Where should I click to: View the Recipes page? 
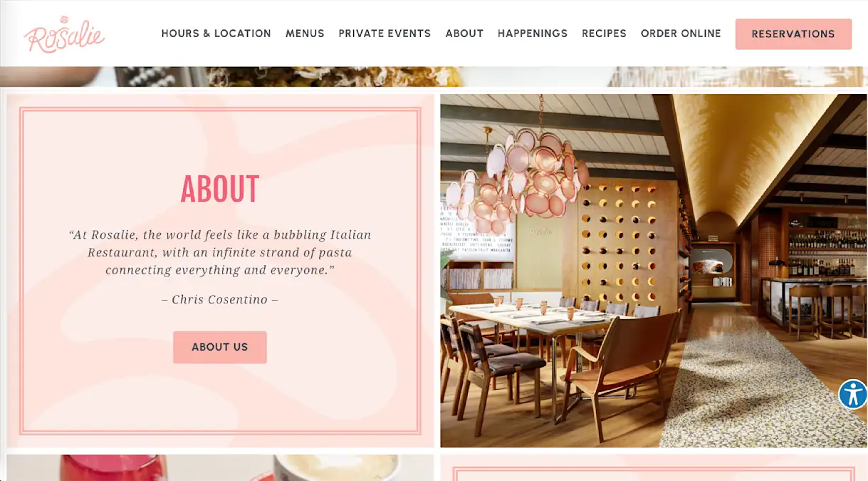604,33
